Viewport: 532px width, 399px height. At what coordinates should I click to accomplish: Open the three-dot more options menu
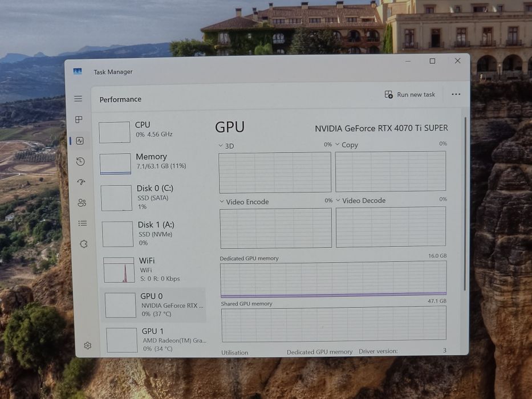[x=456, y=94]
